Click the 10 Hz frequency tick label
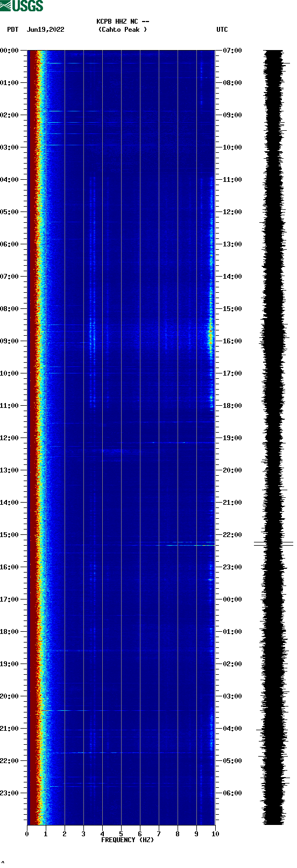The height and width of the screenshot is (868, 297). 215,834
